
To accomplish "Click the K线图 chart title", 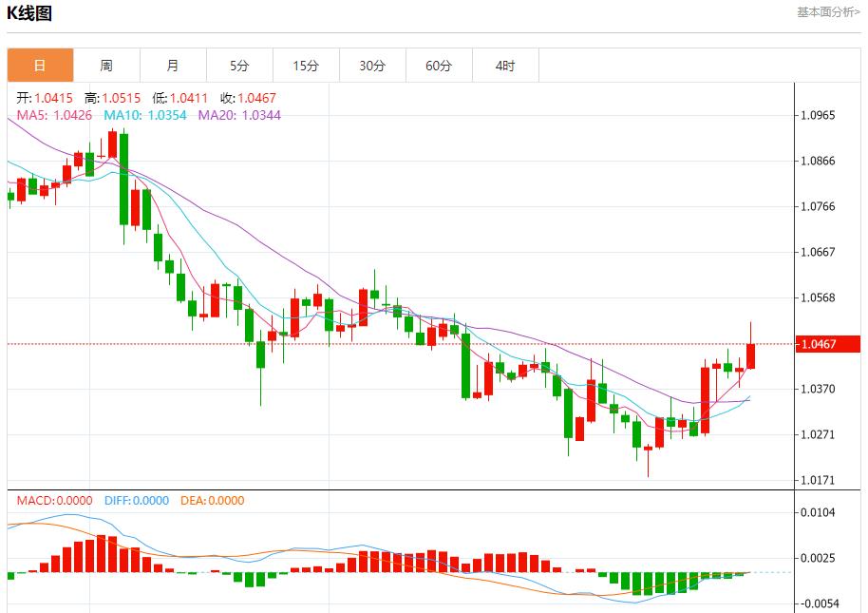I will click(x=29, y=13).
